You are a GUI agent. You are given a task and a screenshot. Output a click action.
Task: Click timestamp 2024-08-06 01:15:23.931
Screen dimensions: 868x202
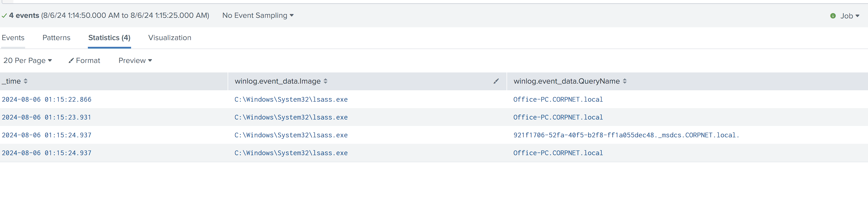tap(47, 118)
